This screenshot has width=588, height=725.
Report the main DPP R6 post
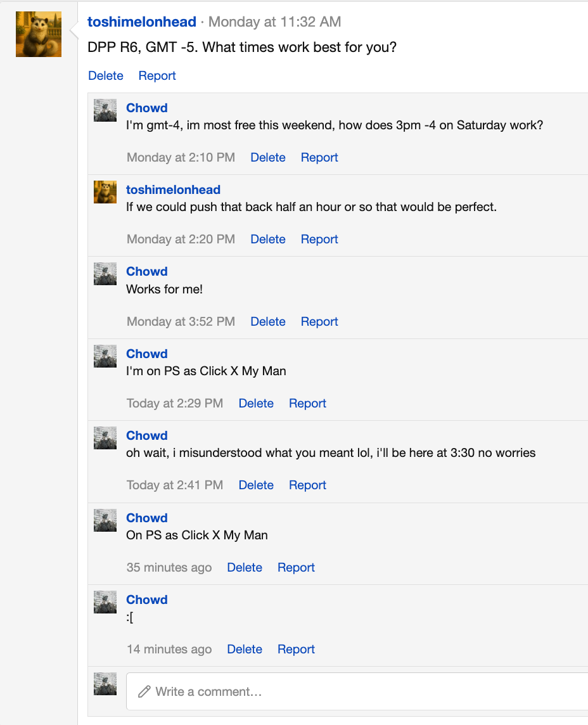tap(157, 75)
